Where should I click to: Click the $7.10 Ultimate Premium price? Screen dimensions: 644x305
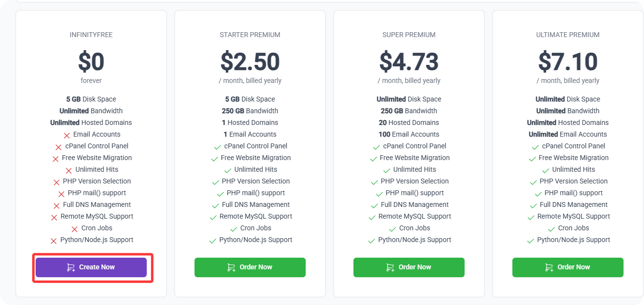coord(568,62)
